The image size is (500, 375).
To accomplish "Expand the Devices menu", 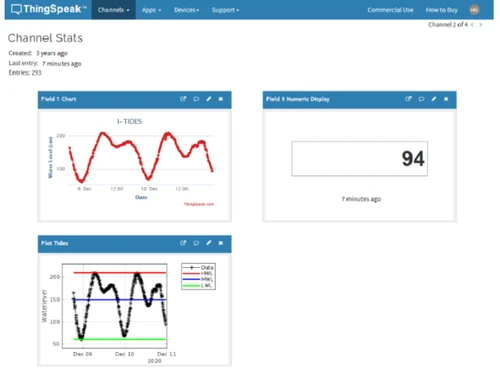I will point(186,10).
